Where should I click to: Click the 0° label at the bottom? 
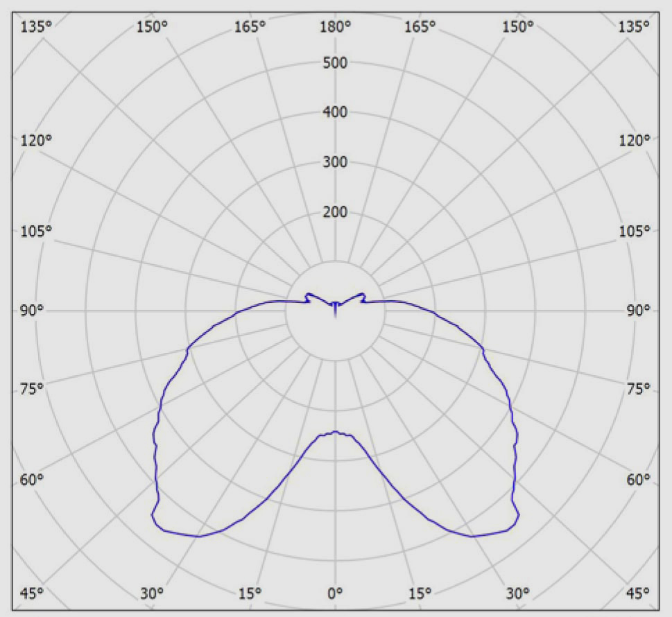click(336, 593)
